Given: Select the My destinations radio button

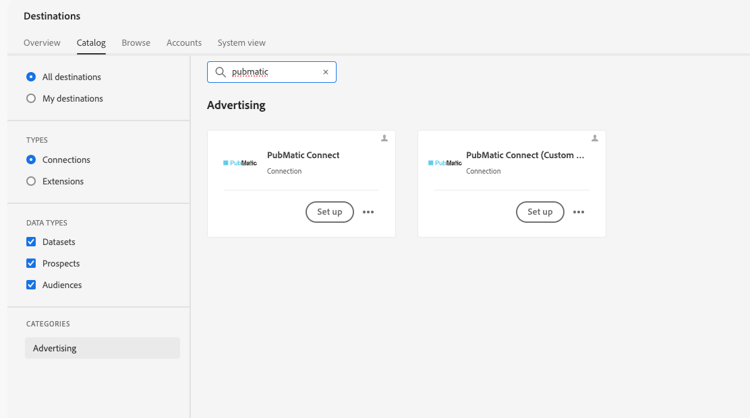Looking at the screenshot, I should 31,99.
